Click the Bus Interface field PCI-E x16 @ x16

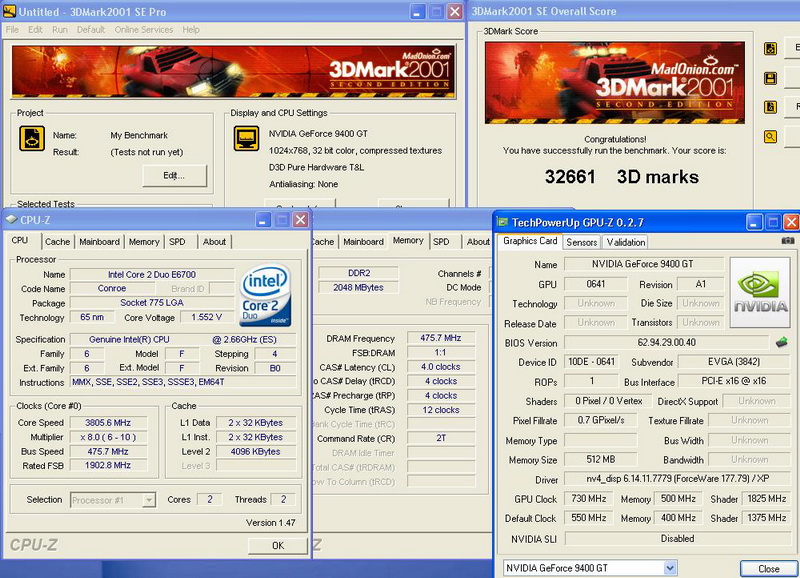tap(734, 381)
